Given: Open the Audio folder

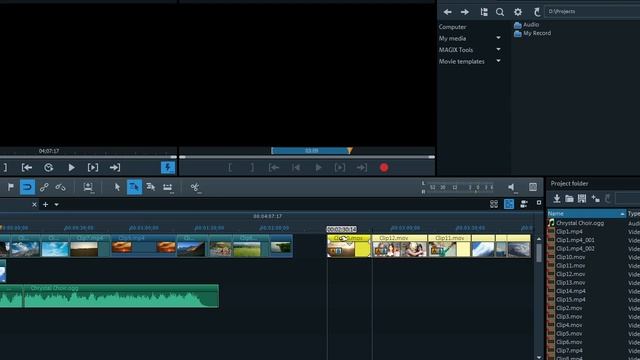Looking at the screenshot, I should coord(527,25).
